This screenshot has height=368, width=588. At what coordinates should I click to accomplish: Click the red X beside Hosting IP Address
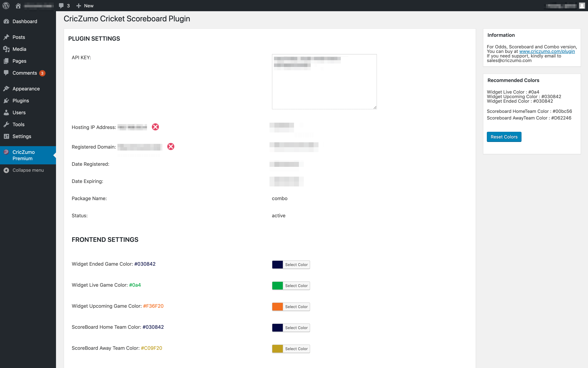point(155,127)
